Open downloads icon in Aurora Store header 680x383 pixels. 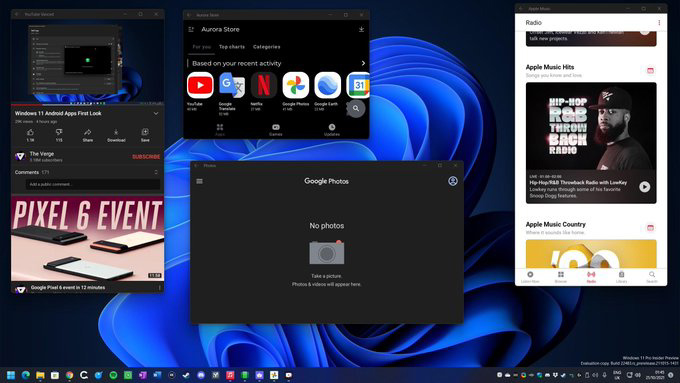pyautogui.click(x=361, y=29)
